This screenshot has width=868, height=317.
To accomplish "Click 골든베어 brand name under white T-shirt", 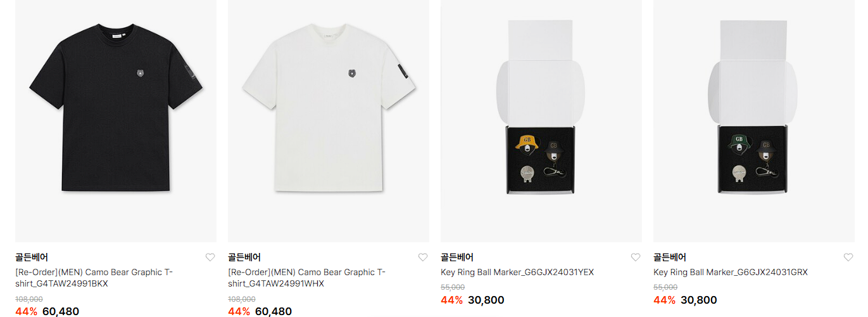I will pyautogui.click(x=244, y=257).
